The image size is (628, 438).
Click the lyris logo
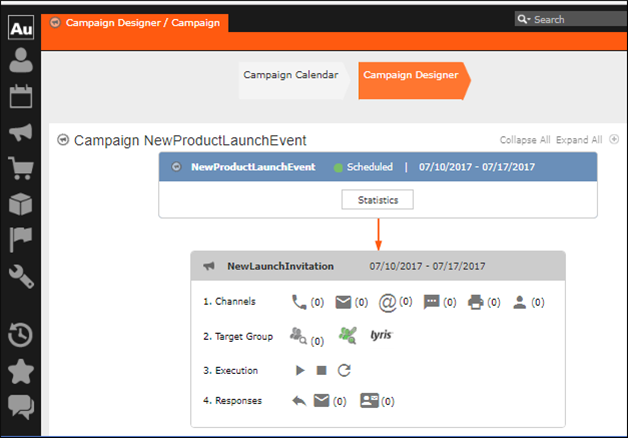click(381, 335)
